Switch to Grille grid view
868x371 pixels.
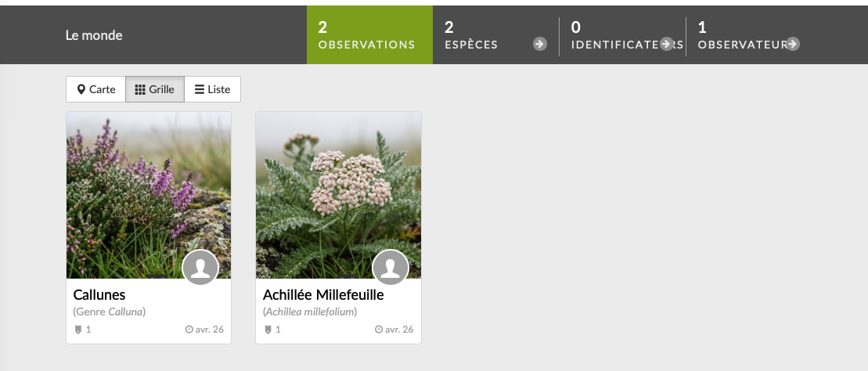155,89
